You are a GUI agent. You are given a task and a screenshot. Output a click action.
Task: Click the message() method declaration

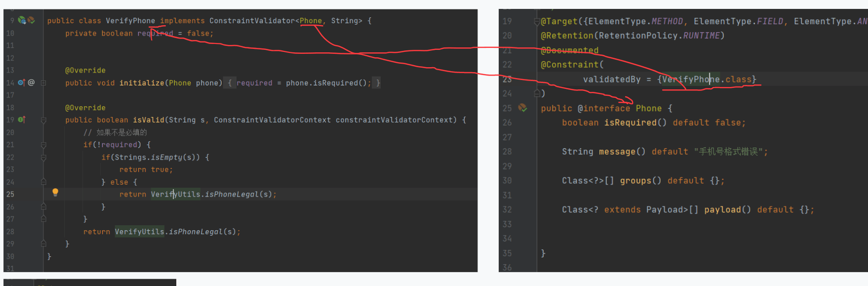[x=622, y=152]
